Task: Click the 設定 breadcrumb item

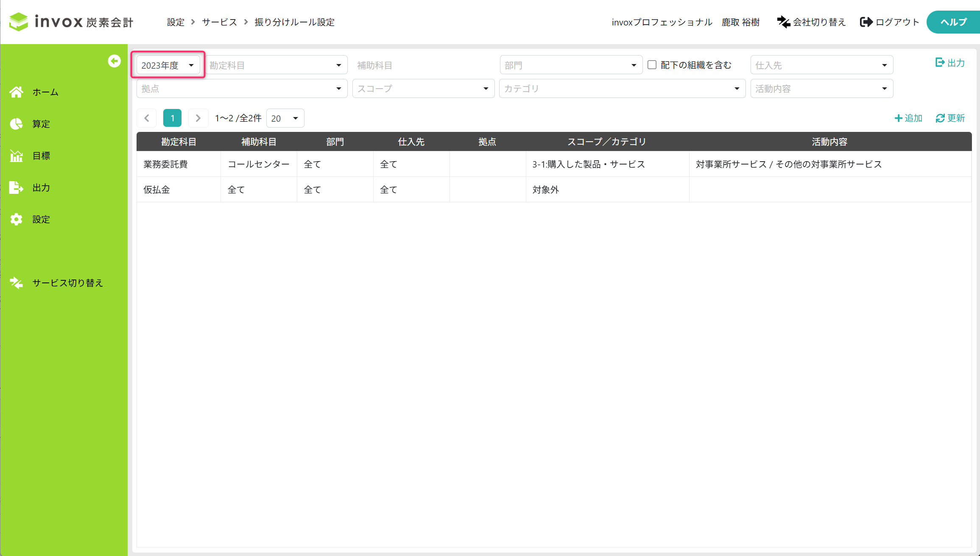Action: pos(176,22)
